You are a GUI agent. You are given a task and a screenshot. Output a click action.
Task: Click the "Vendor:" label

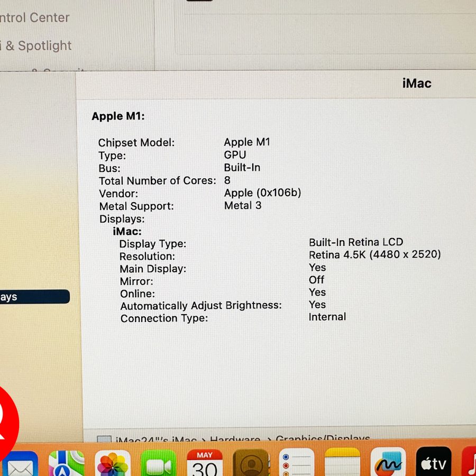click(x=118, y=194)
